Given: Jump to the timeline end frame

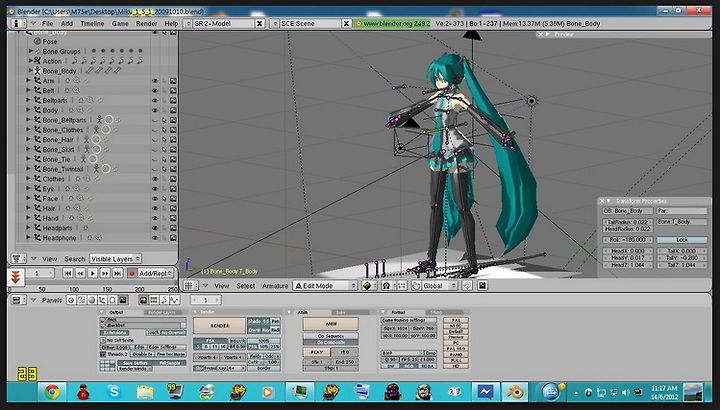Looking at the screenshot, I should pyautogui.click(x=118, y=273).
